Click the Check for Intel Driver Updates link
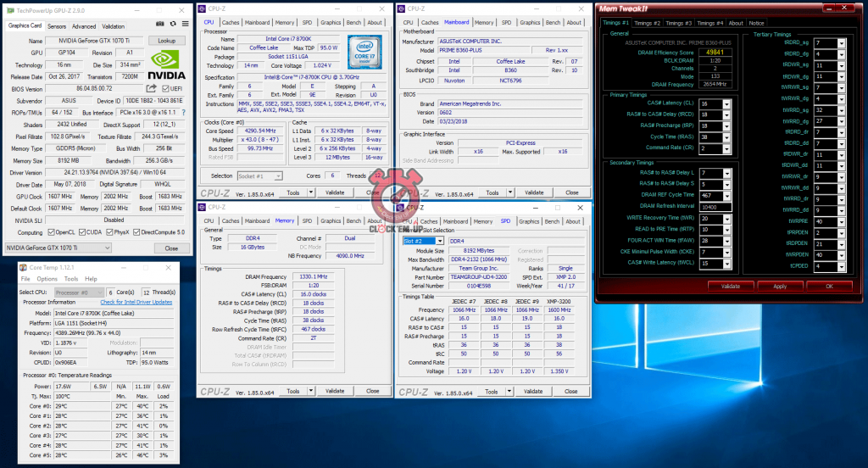Image resolution: width=868 pixels, height=468 pixels. click(136, 302)
